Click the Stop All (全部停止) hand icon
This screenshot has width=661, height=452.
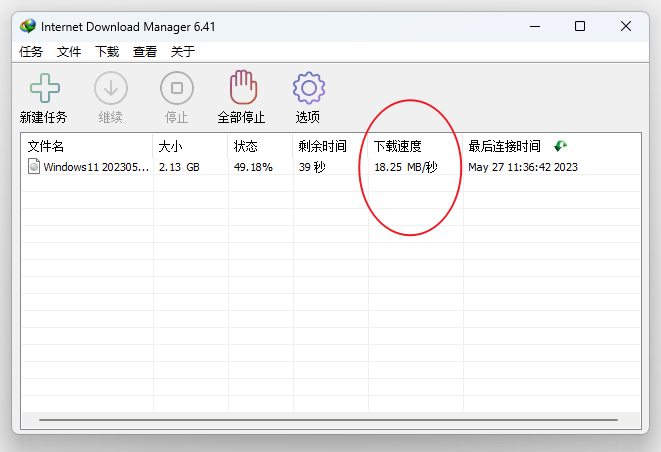point(243,87)
